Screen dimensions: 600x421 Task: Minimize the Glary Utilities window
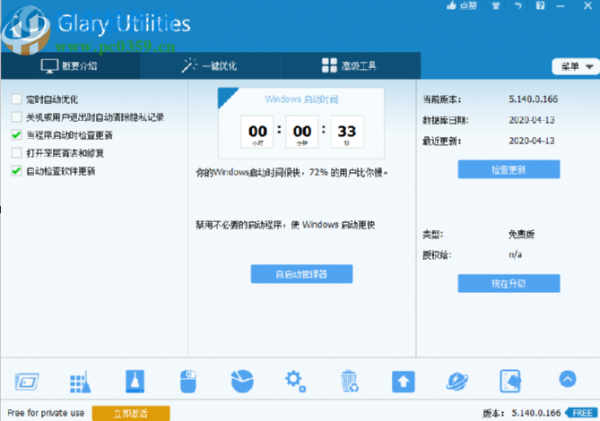point(561,6)
